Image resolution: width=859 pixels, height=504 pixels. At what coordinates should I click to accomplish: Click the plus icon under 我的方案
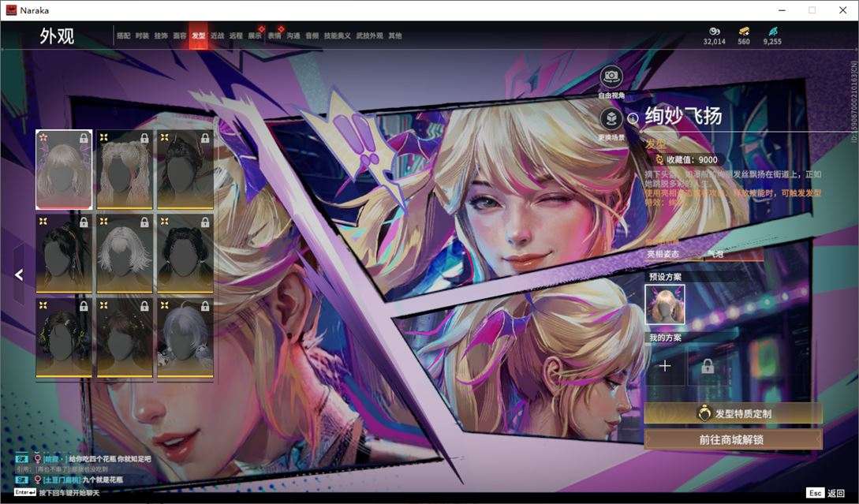click(664, 366)
